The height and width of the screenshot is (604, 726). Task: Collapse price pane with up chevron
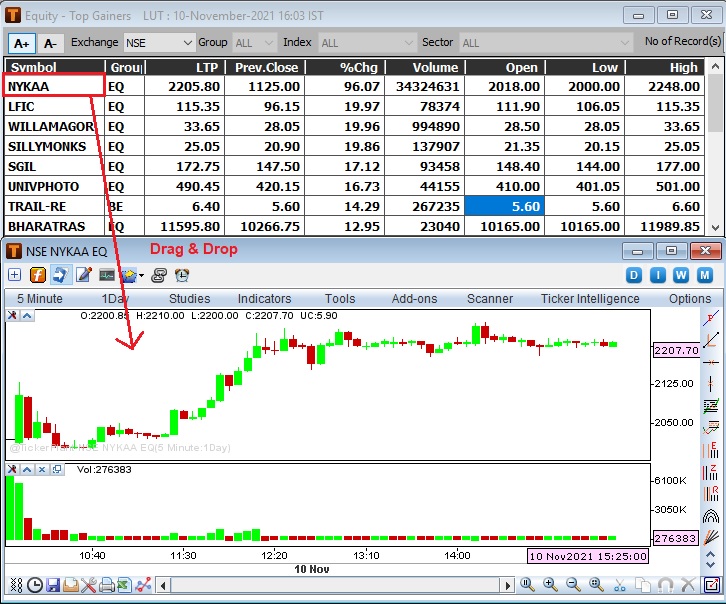pyautogui.click(x=27, y=316)
